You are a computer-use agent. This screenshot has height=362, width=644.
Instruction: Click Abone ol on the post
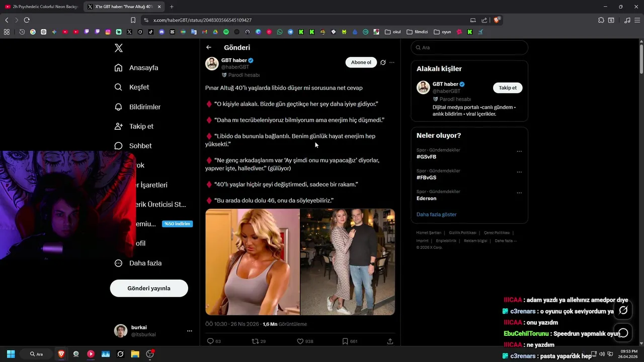coord(361,62)
